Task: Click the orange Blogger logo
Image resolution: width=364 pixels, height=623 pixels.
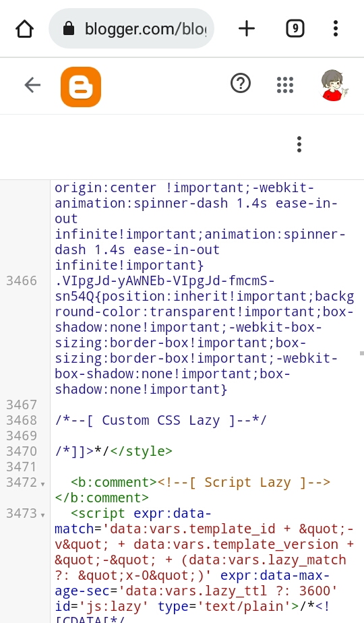Action: (81, 86)
